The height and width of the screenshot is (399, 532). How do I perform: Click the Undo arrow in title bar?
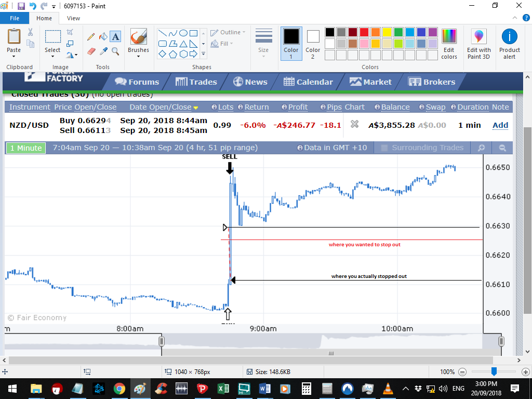click(33, 6)
